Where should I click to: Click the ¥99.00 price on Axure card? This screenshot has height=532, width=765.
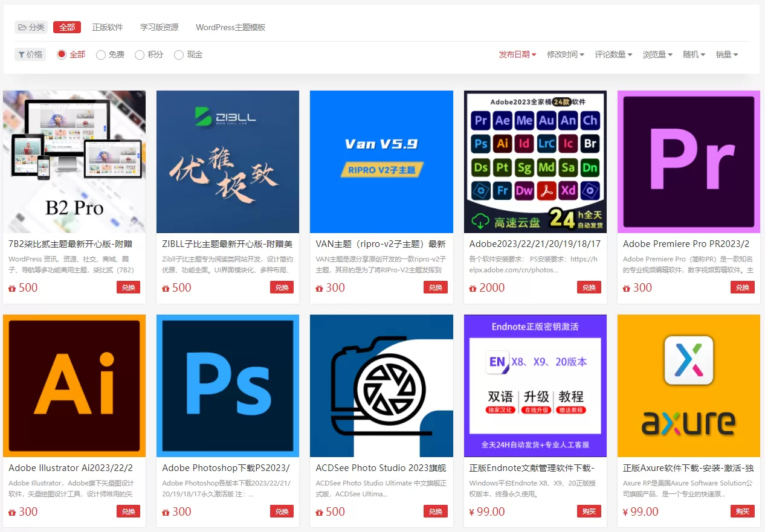[x=641, y=512]
